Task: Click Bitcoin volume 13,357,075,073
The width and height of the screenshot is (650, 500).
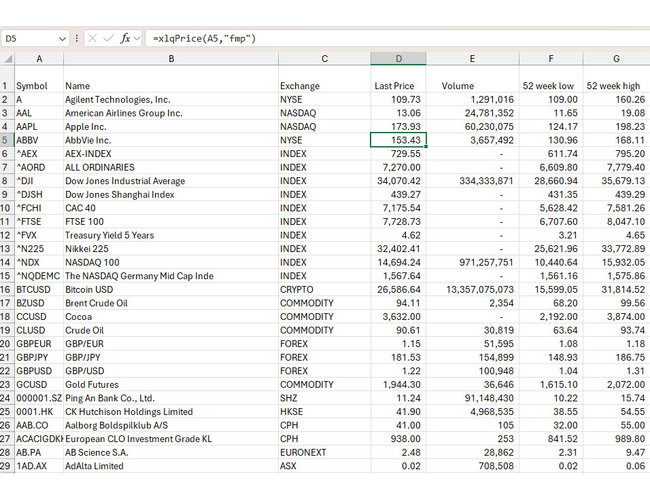Action: pos(472,289)
